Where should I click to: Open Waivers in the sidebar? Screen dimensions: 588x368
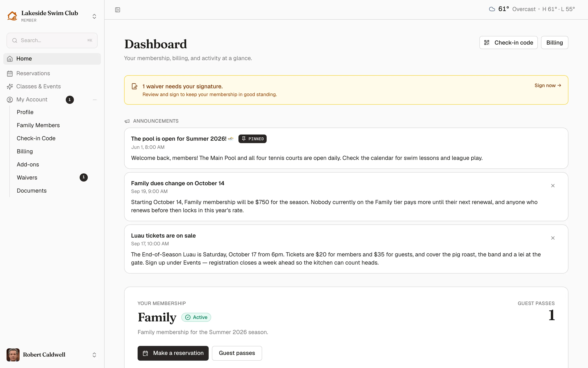(x=27, y=178)
